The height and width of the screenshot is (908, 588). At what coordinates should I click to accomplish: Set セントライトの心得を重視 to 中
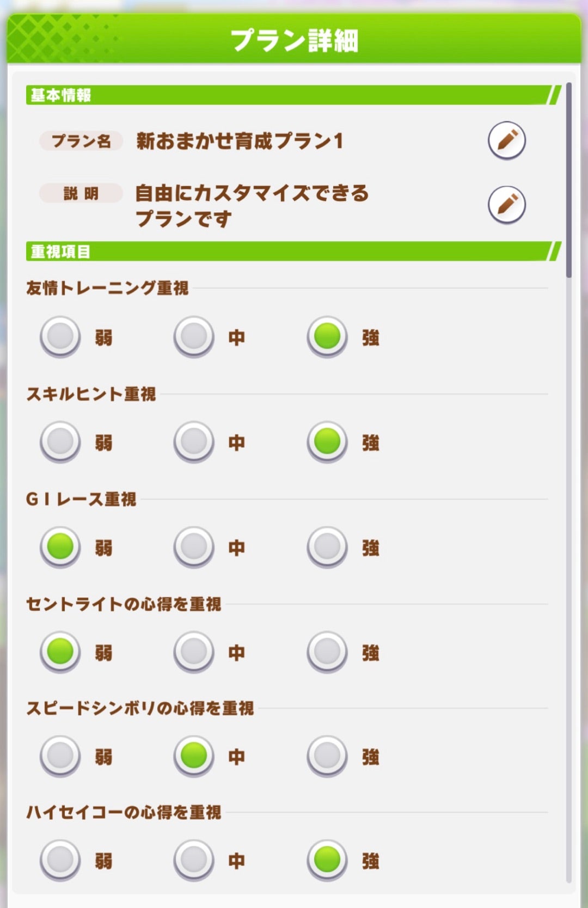(194, 651)
